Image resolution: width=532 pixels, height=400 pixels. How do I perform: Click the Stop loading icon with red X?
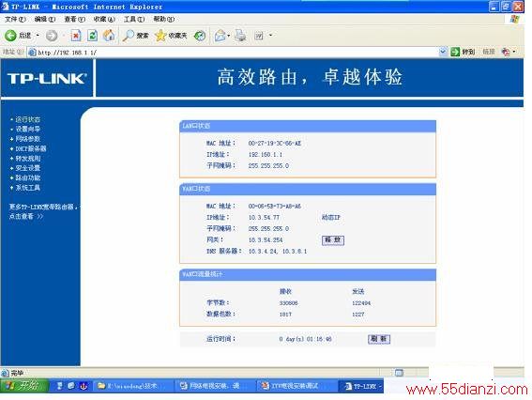click(x=76, y=36)
